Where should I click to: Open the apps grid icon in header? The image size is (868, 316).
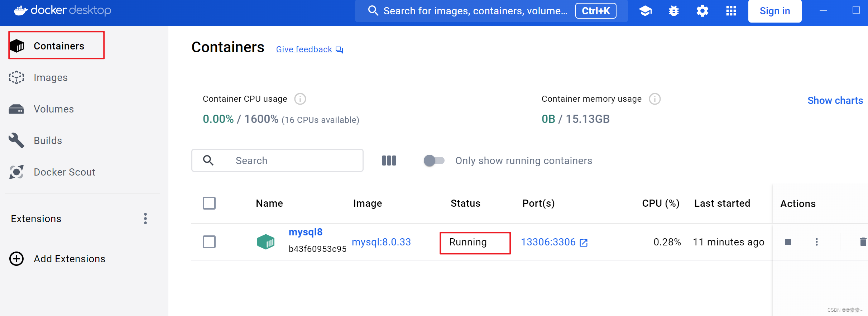(731, 11)
